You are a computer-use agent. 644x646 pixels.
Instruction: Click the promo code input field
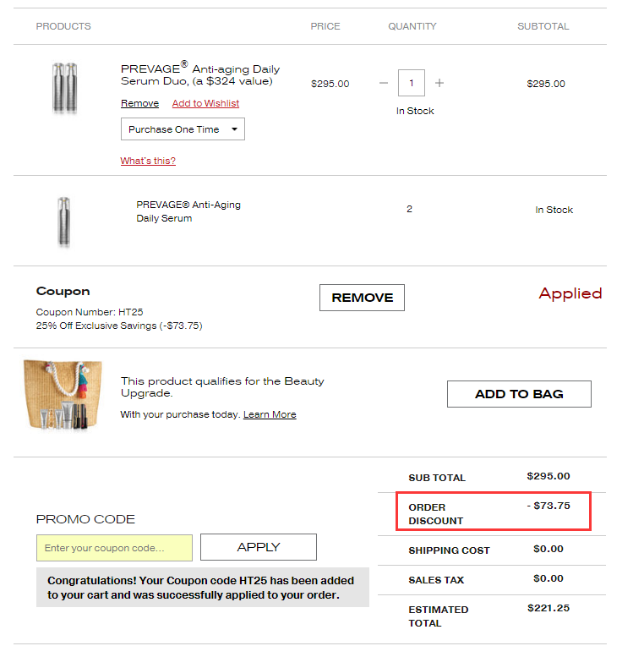point(114,548)
